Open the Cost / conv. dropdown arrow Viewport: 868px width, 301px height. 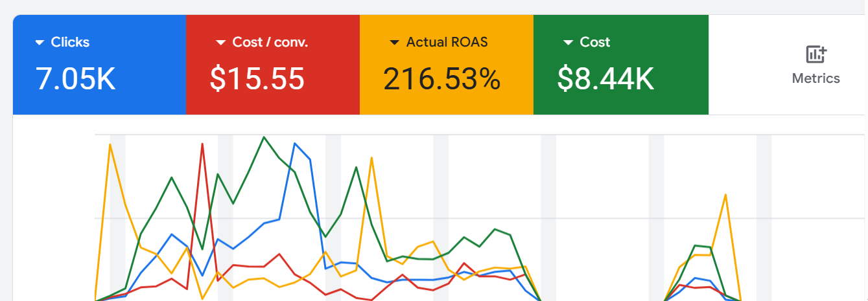220,43
